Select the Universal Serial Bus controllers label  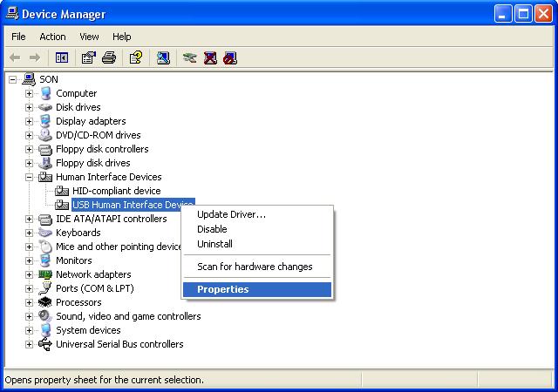coord(119,344)
